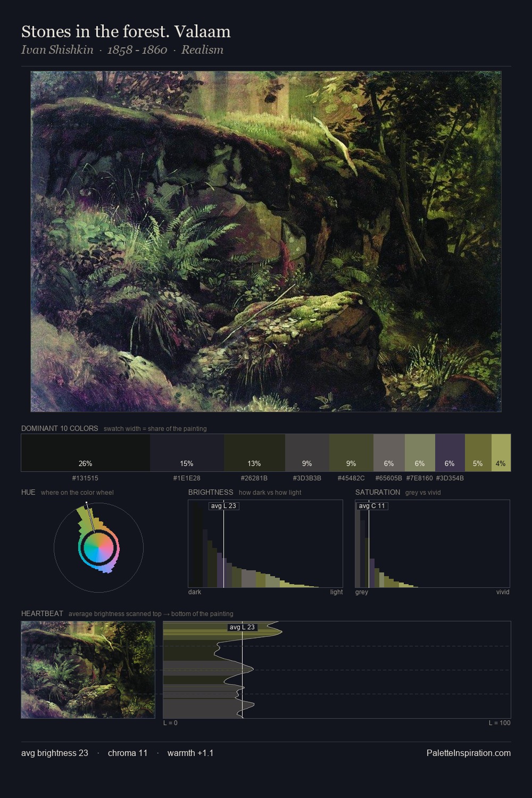Click the Heartbeat painting thumbnail

coord(88,670)
